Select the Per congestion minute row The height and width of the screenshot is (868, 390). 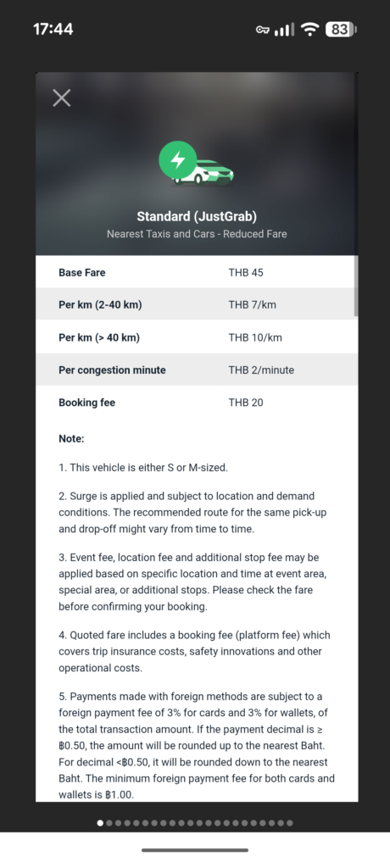(197, 370)
